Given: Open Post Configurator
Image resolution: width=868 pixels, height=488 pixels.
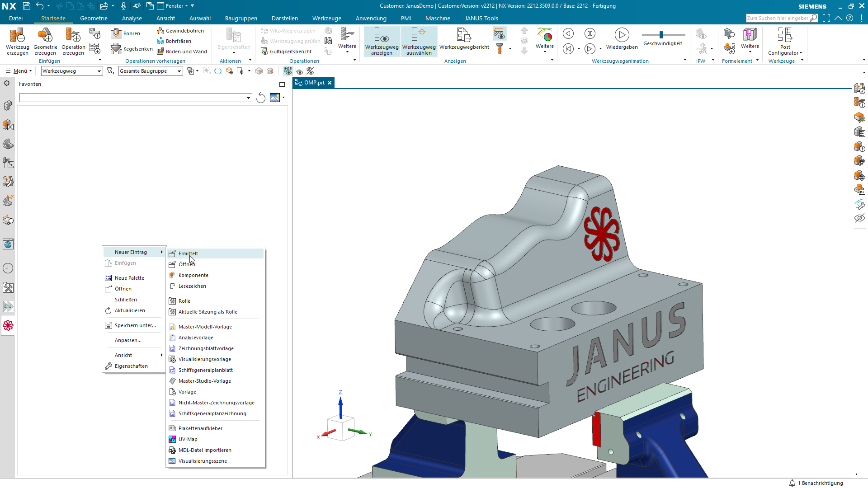Looking at the screenshot, I should (785, 41).
